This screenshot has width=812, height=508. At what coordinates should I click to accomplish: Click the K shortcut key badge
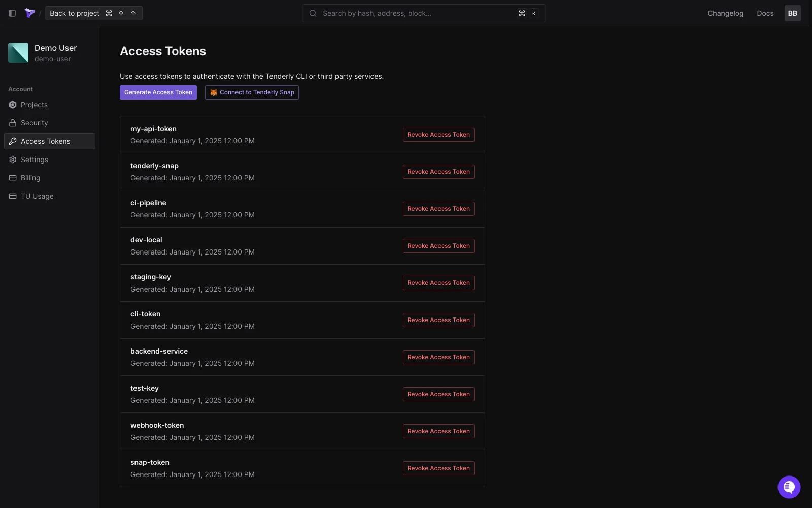pos(534,13)
